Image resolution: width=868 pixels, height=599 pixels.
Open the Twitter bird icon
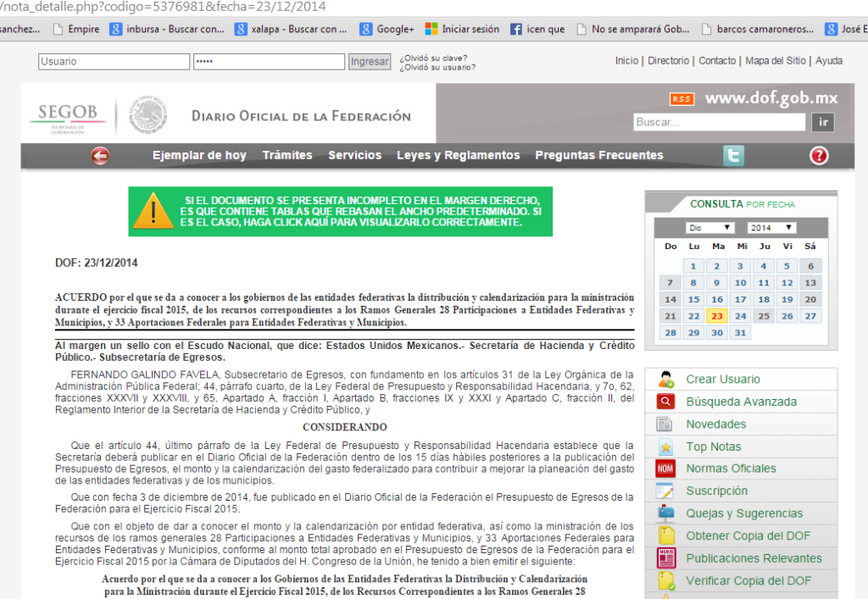tap(733, 155)
